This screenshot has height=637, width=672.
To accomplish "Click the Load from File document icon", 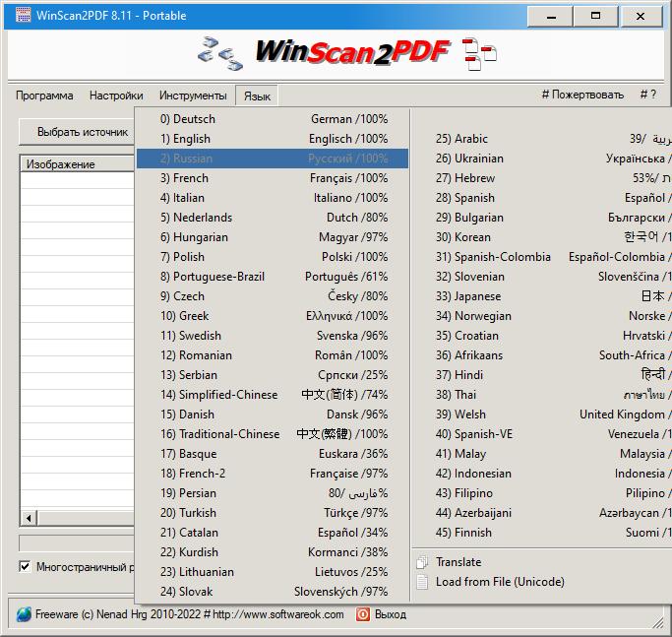I will pos(422,582).
